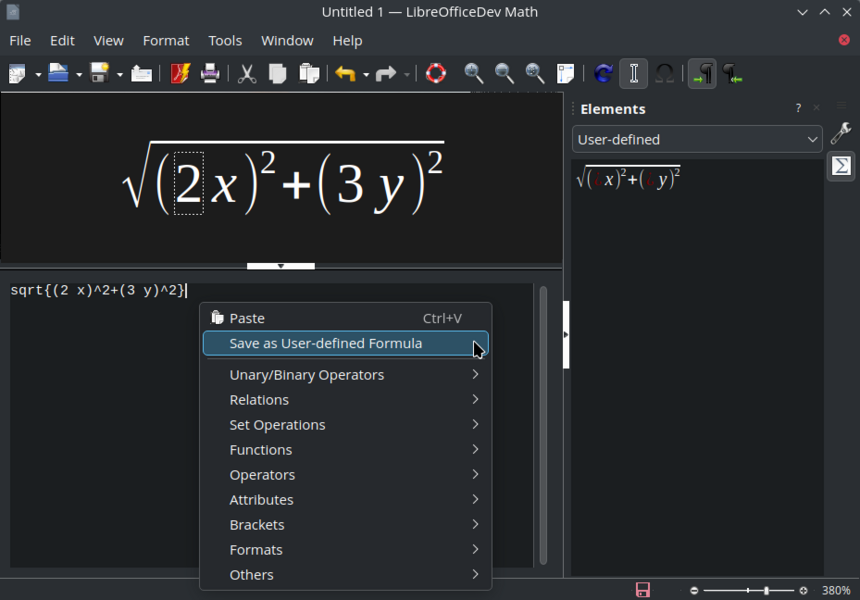Image resolution: width=860 pixels, height=600 pixels.
Task: Open the User-defined category dropdown
Action: pyautogui.click(x=697, y=140)
